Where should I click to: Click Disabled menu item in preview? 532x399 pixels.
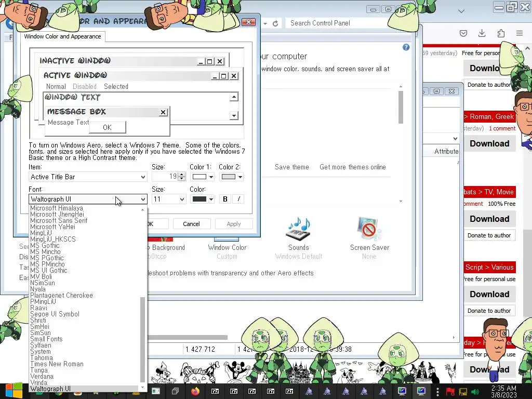coord(85,87)
